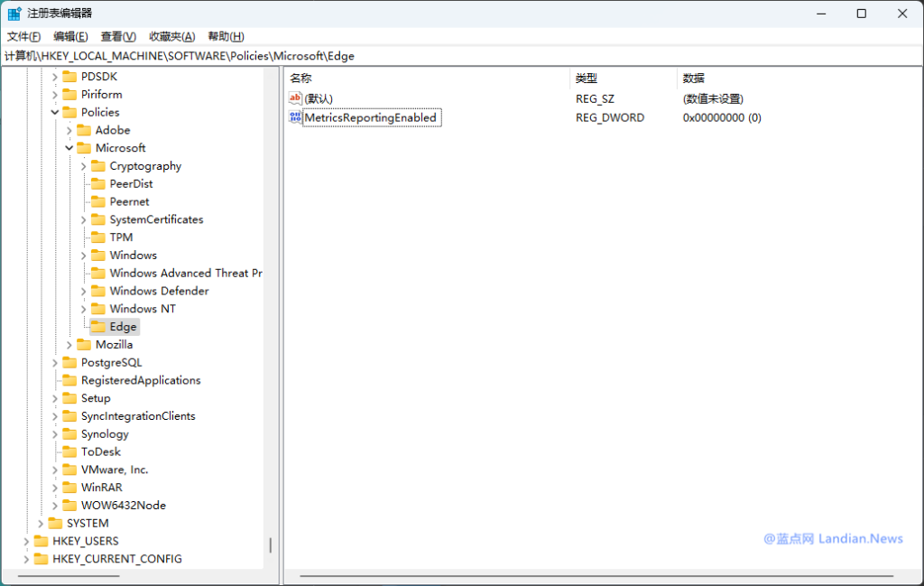The image size is (924, 586).
Task: Click the PostgreSQL folder icon
Action: click(69, 363)
